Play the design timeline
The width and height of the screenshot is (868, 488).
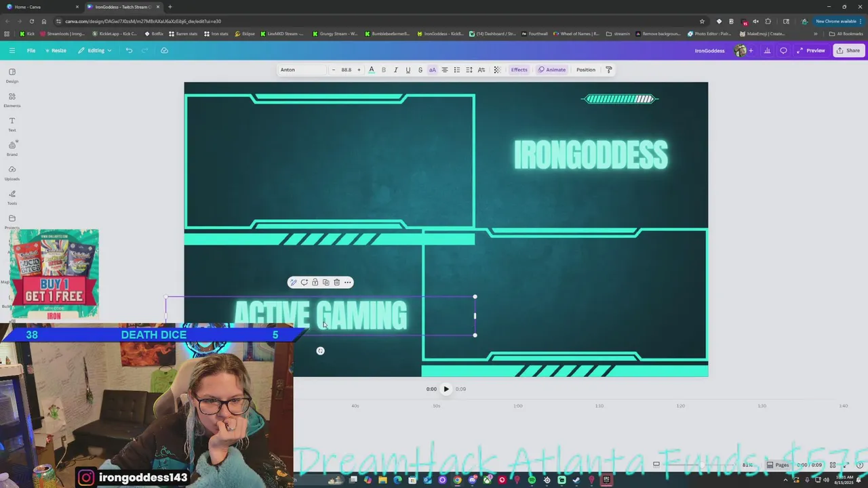(446, 389)
